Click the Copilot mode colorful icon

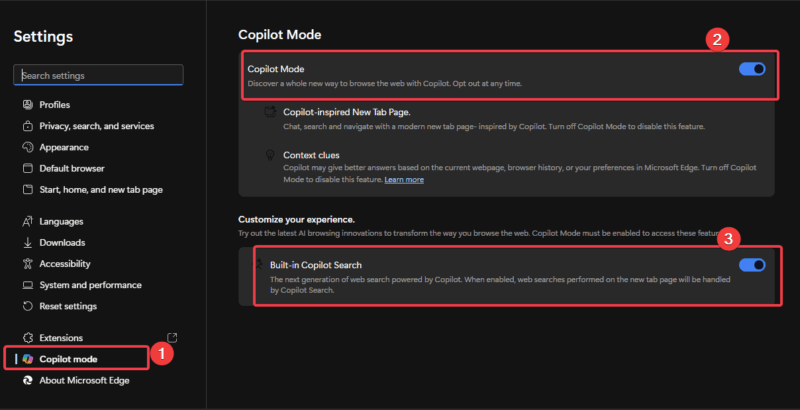pyautogui.click(x=28, y=358)
